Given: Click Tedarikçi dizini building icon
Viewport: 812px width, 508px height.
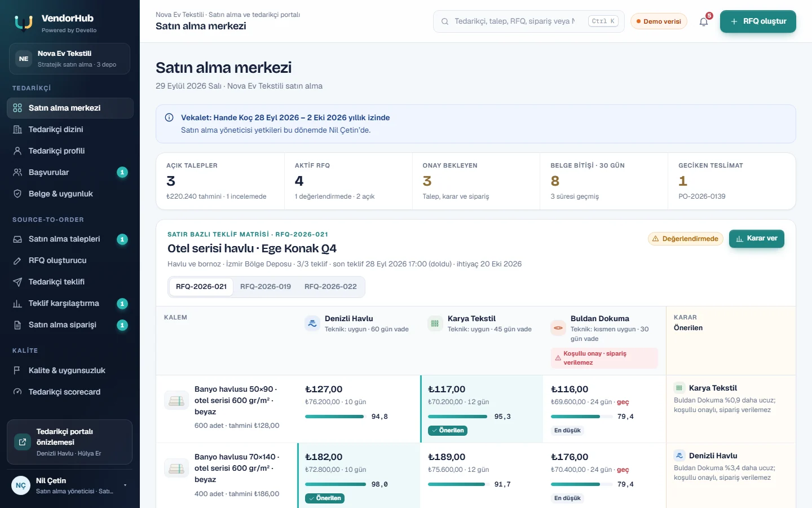Looking at the screenshot, I should [17, 129].
